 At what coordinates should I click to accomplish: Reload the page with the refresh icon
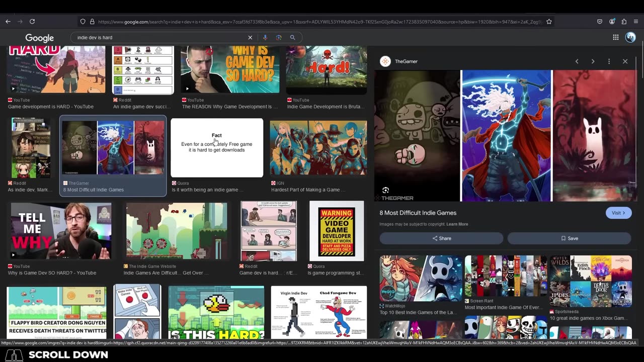point(32,22)
